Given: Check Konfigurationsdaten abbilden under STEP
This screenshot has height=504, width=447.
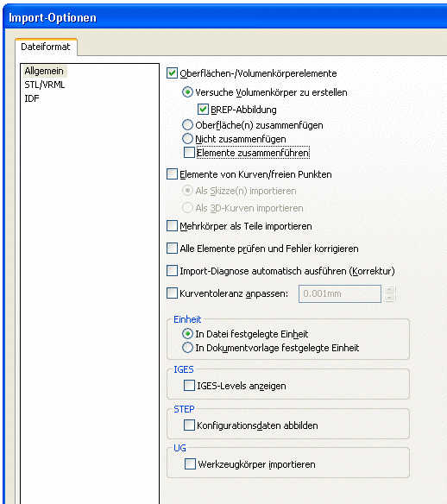Looking at the screenshot, I should 189,425.
